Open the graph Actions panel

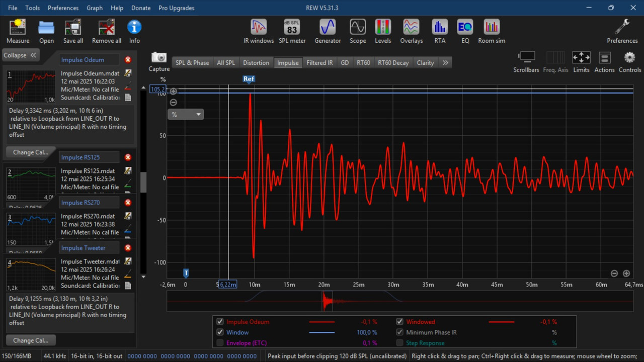tap(604, 62)
